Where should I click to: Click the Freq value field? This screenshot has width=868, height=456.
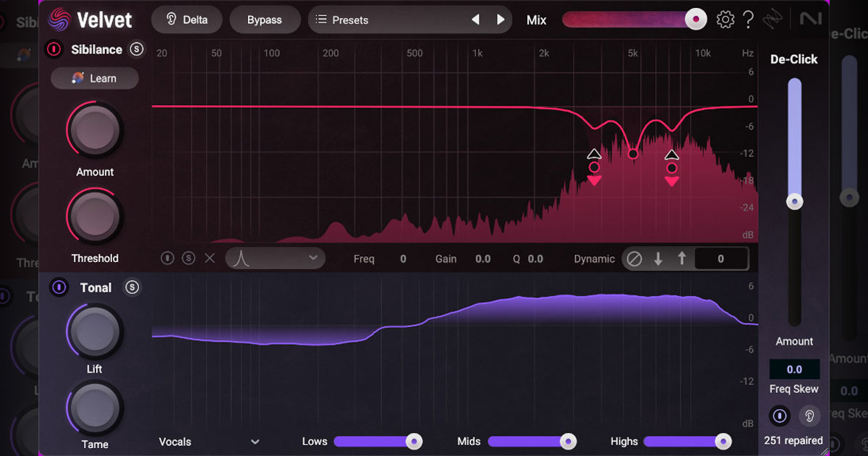[403, 258]
